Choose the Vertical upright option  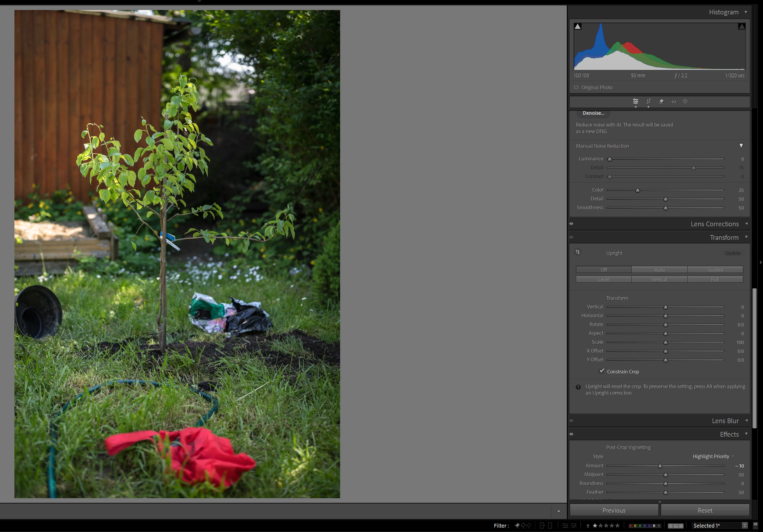[x=659, y=279]
